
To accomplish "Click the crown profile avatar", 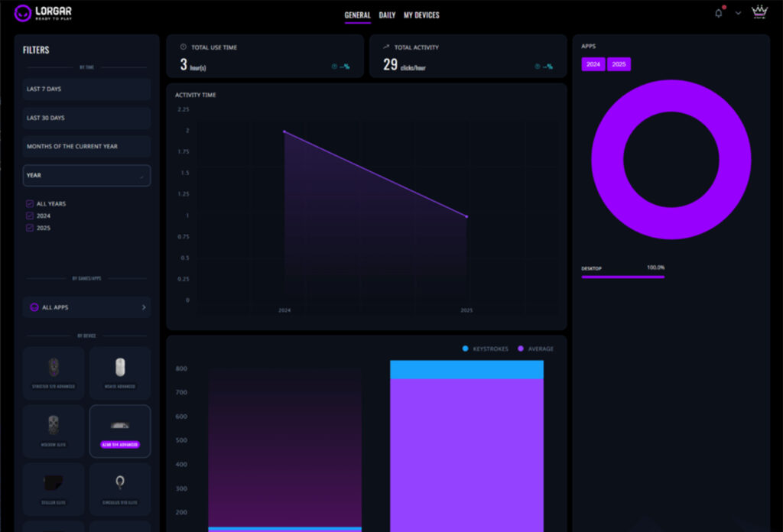I will (759, 11).
